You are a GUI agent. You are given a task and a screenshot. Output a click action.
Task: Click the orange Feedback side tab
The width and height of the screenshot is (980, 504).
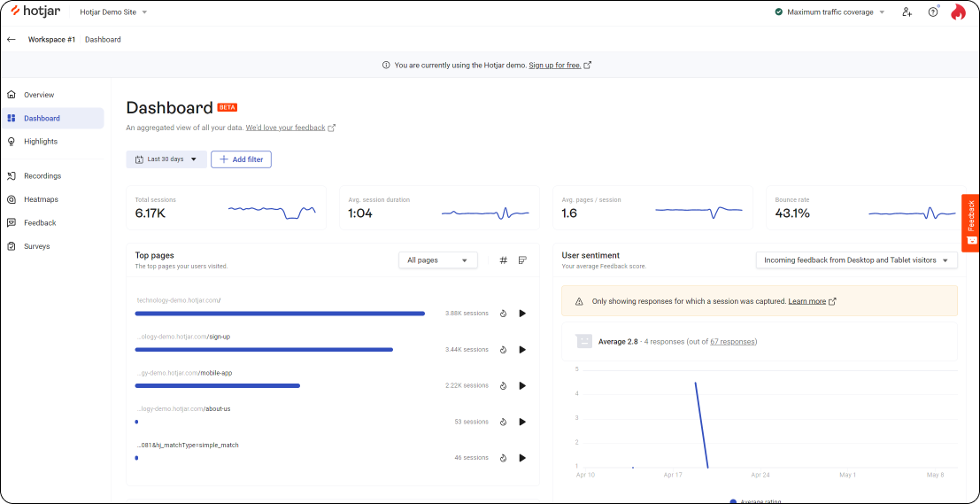click(x=970, y=223)
